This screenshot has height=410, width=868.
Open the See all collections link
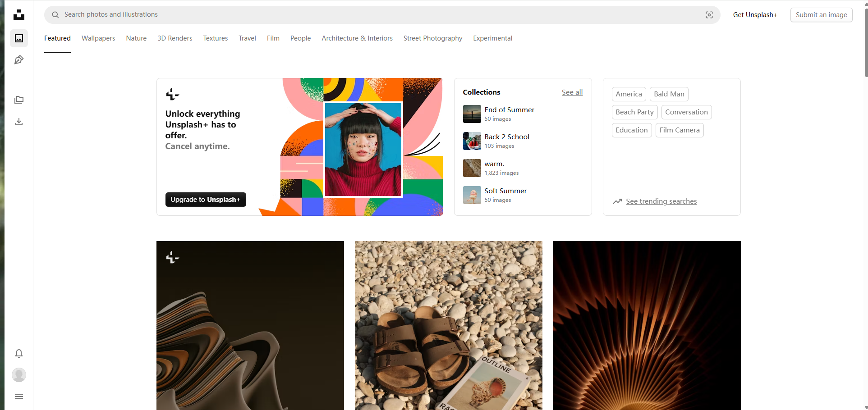tap(572, 92)
